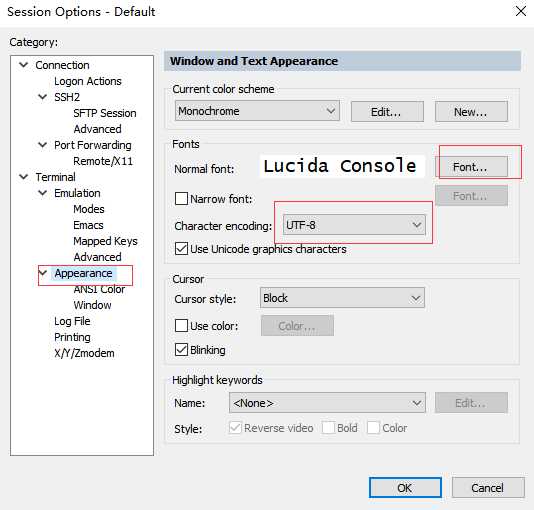
Task: Click the Lucida Console font preview
Action: pyautogui.click(x=342, y=166)
